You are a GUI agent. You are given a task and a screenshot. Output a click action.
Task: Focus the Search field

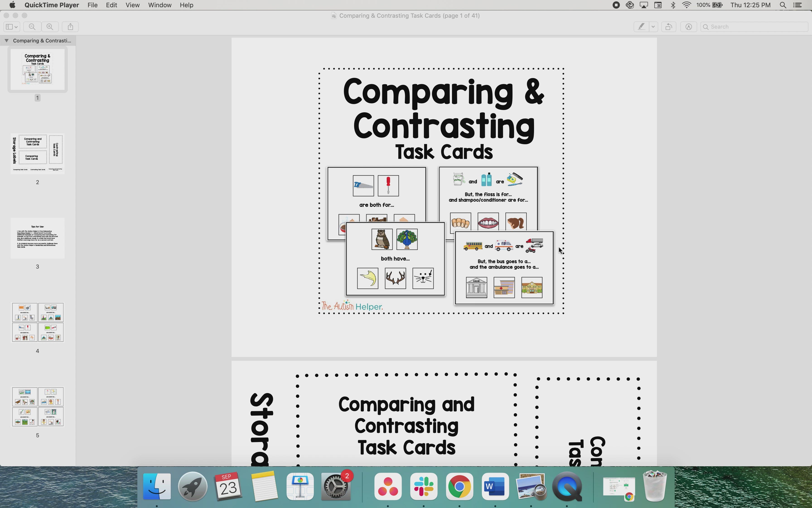pos(754,27)
